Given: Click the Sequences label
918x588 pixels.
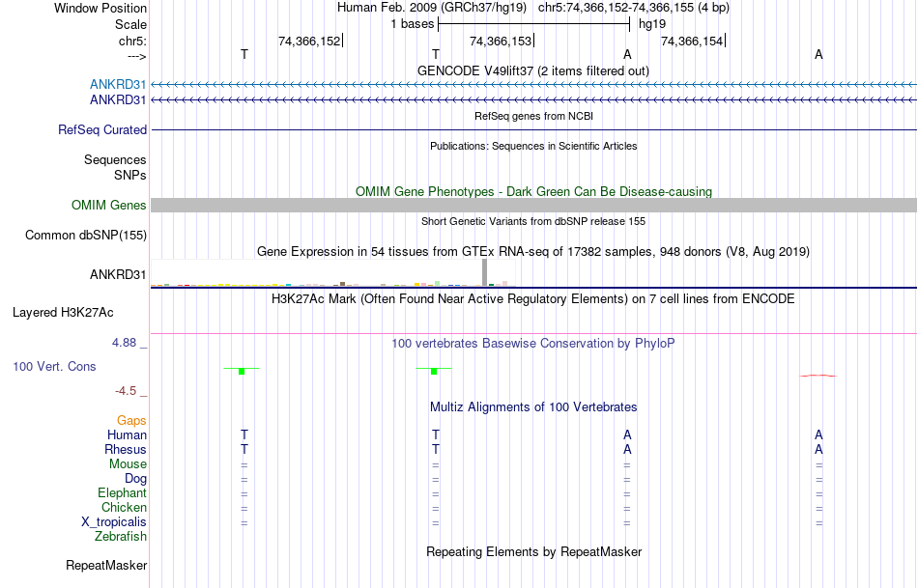Looking at the screenshot, I should (x=115, y=159).
